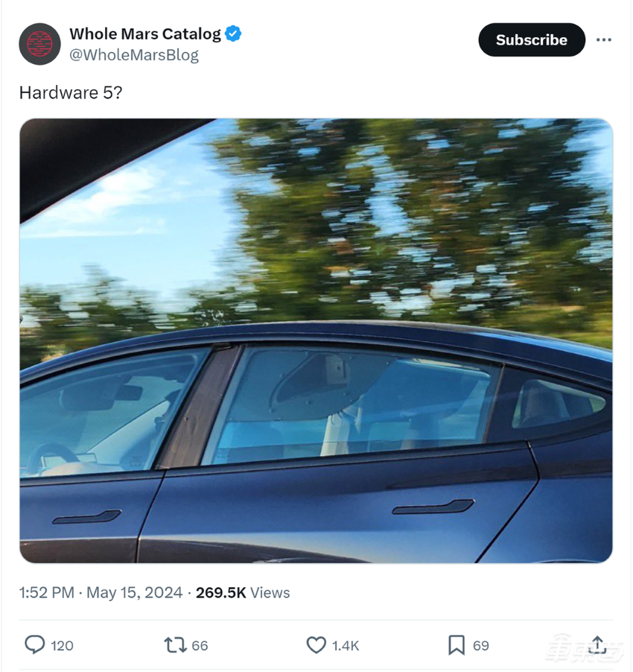Open the reply comment icon
The width and height of the screenshot is (633, 672).
[35, 644]
